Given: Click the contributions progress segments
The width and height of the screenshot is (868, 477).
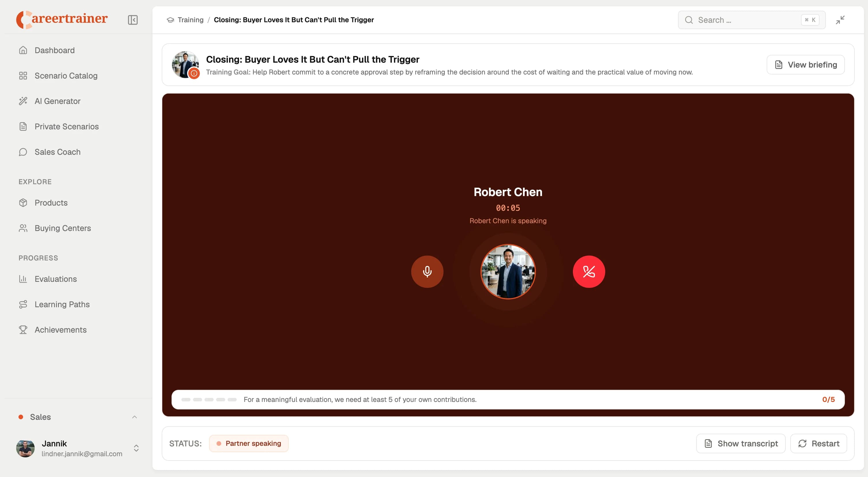Looking at the screenshot, I should (209, 400).
